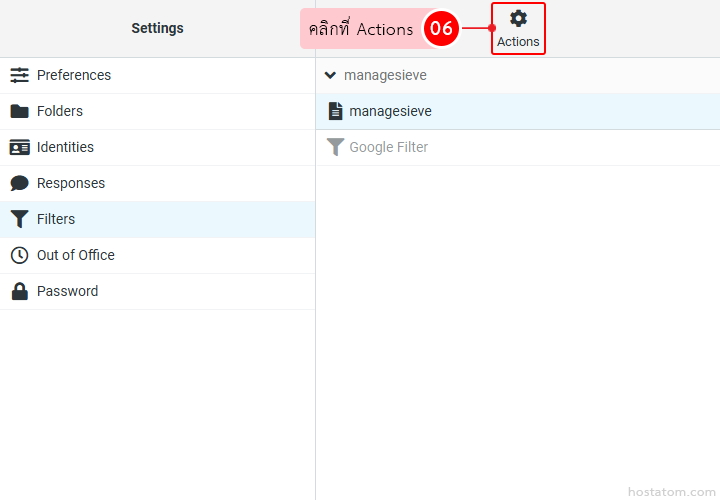This screenshot has width=720, height=500.
Task: Click the managesieve group header text
Action: pyautogui.click(x=385, y=75)
